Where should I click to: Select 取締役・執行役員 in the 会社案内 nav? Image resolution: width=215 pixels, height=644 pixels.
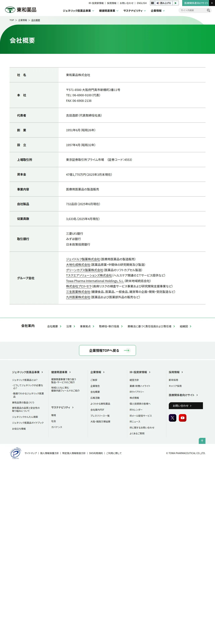[x=111, y=327]
